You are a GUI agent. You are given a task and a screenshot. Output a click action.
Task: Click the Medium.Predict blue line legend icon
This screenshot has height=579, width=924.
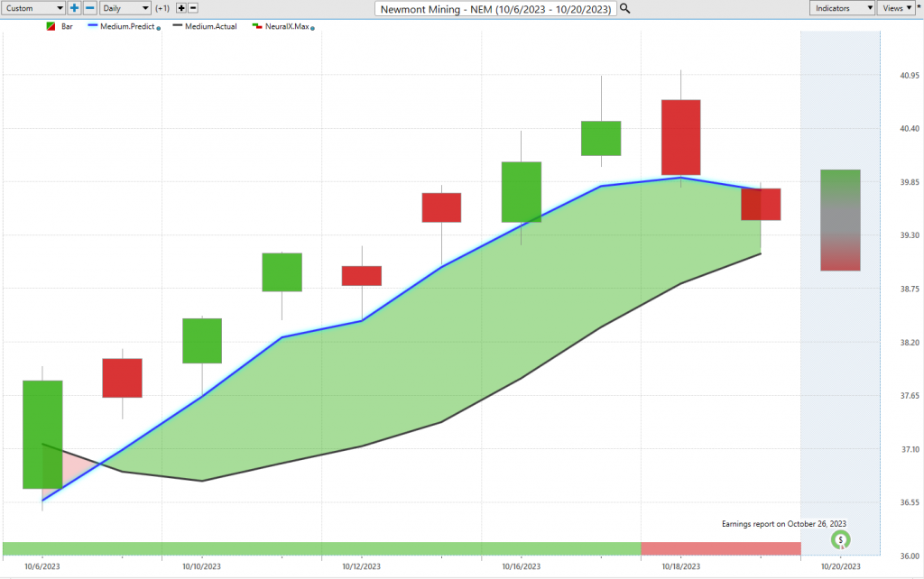coord(93,26)
